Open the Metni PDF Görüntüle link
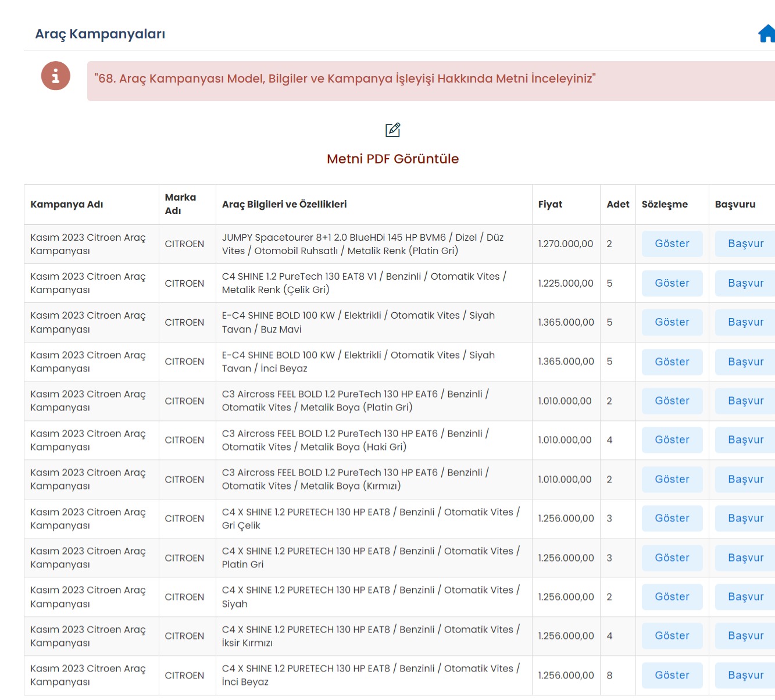Viewport: 775px width, 700px height. [x=392, y=159]
